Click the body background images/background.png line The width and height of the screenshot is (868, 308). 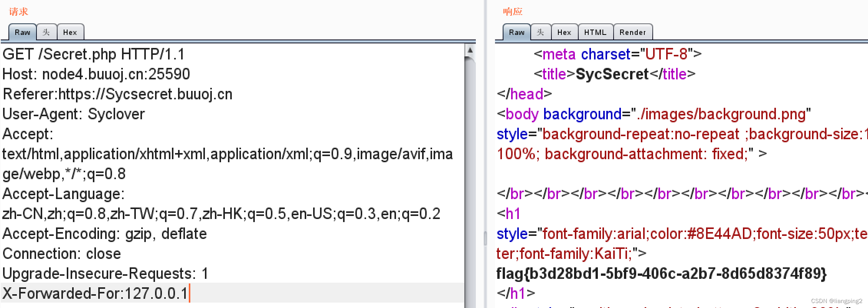point(654,114)
